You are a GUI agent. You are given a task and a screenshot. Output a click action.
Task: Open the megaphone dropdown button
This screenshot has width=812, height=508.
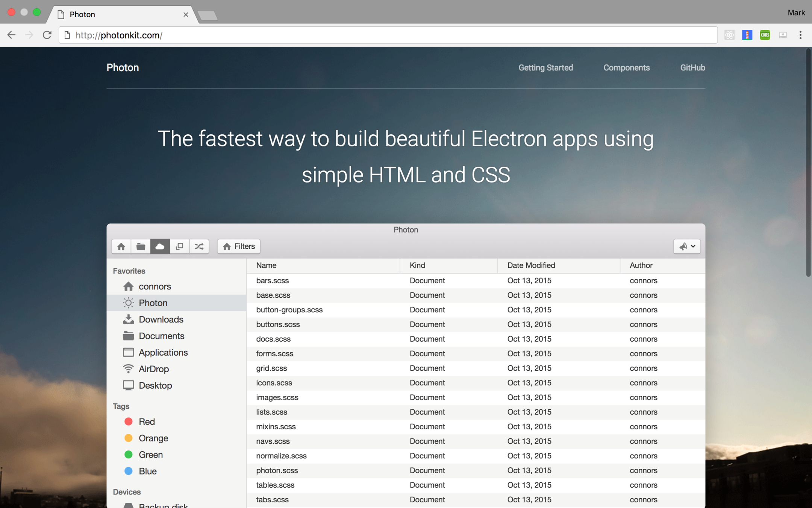pos(686,246)
